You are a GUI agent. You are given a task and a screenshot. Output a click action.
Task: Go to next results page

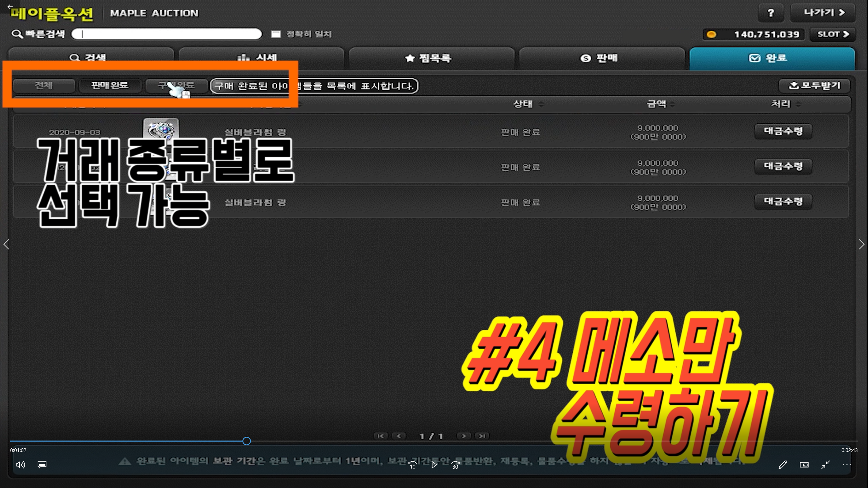coord(464,436)
